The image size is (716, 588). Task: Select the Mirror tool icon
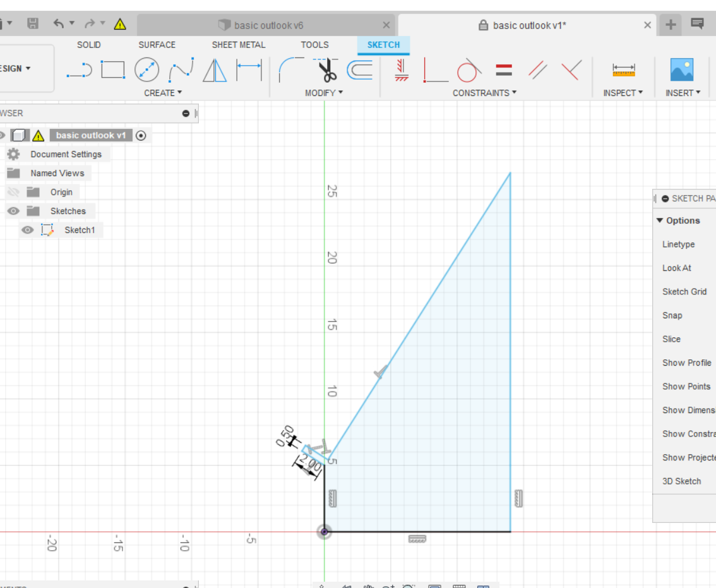[x=215, y=70]
